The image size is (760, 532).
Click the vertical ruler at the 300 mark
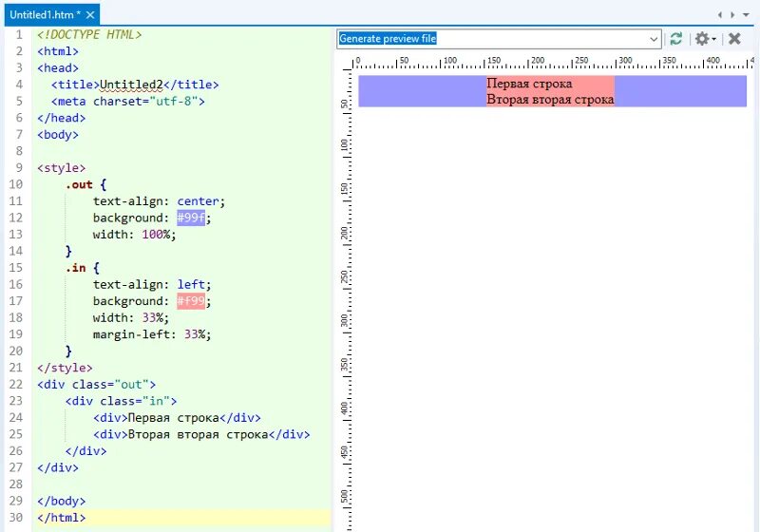click(345, 320)
